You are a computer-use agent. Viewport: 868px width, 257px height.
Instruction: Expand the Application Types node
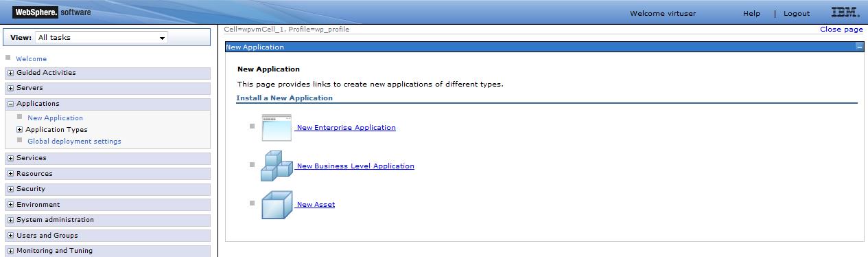click(x=20, y=130)
